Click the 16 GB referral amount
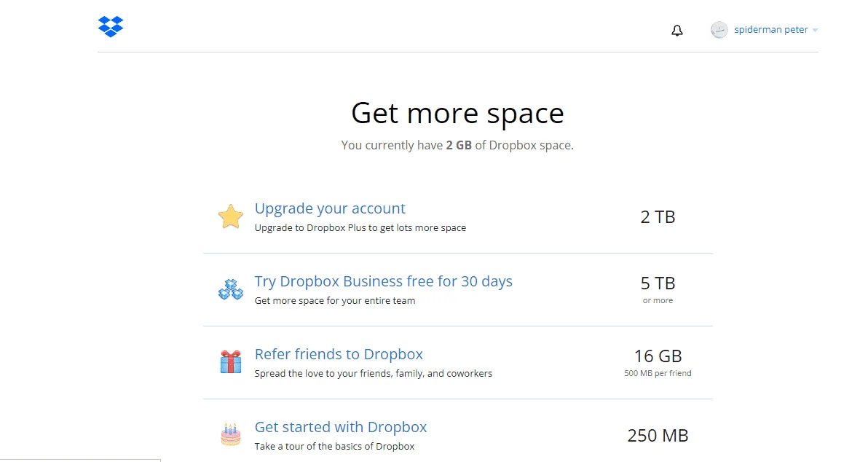868x462 pixels. (658, 356)
